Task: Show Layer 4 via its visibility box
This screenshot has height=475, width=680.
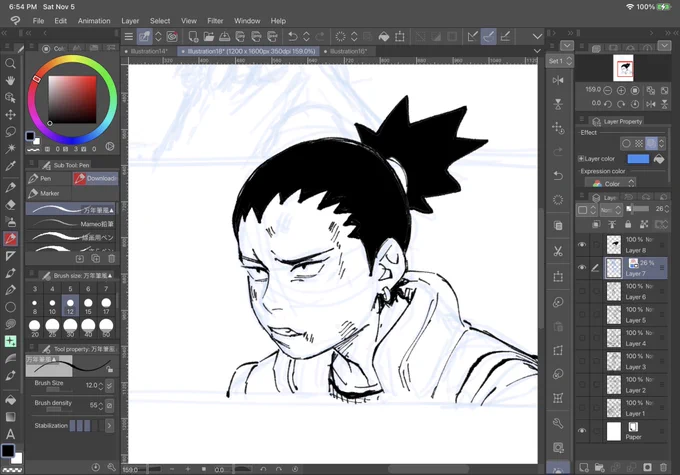Action: click(x=582, y=338)
